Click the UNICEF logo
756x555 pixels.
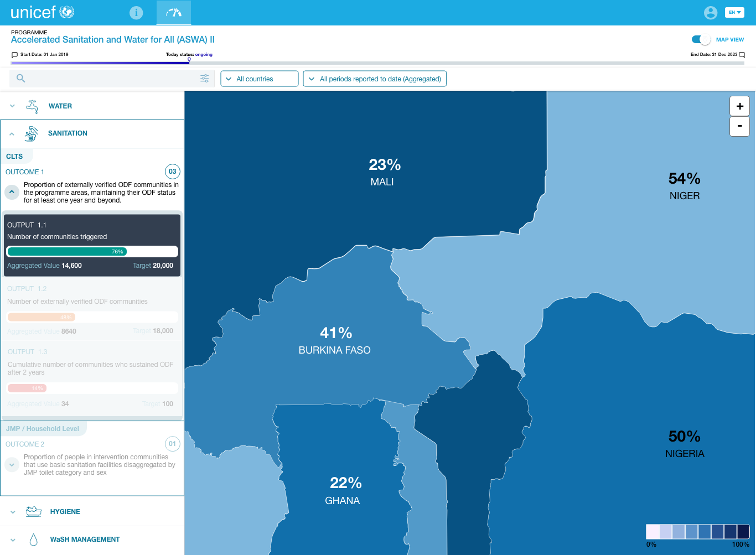click(43, 12)
